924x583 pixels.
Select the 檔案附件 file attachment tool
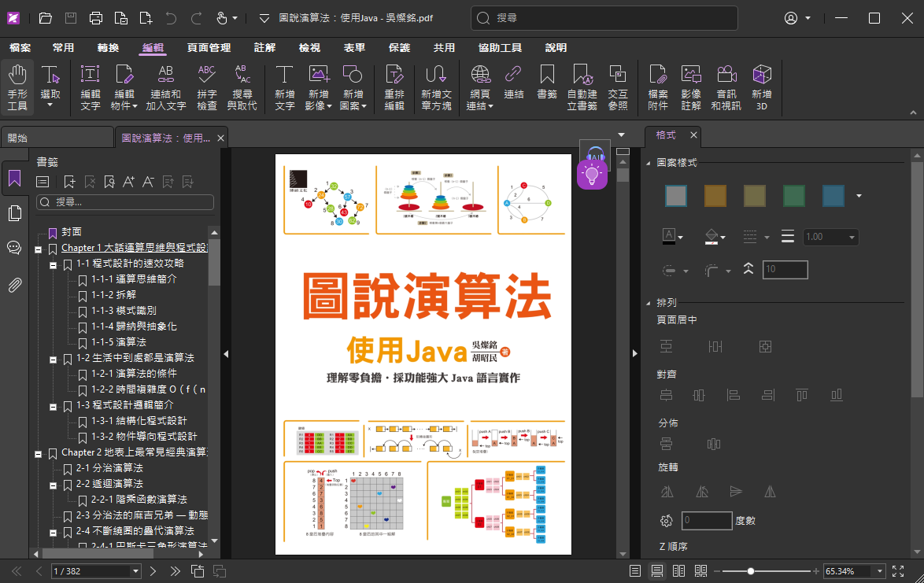tap(657, 87)
